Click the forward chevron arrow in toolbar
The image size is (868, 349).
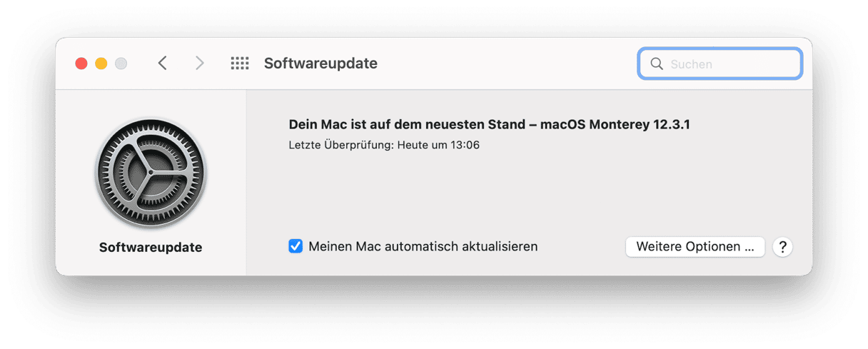pyautogui.click(x=200, y=64)
